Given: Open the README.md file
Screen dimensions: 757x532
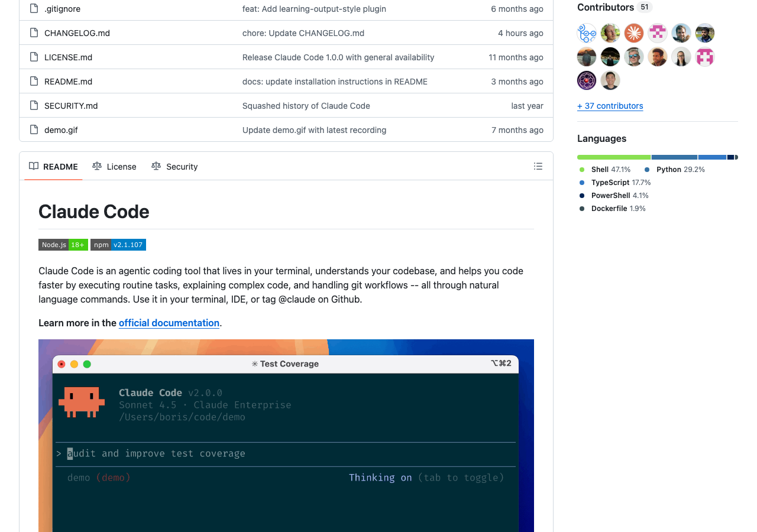Looking at the screenshot, I should 68,82.
